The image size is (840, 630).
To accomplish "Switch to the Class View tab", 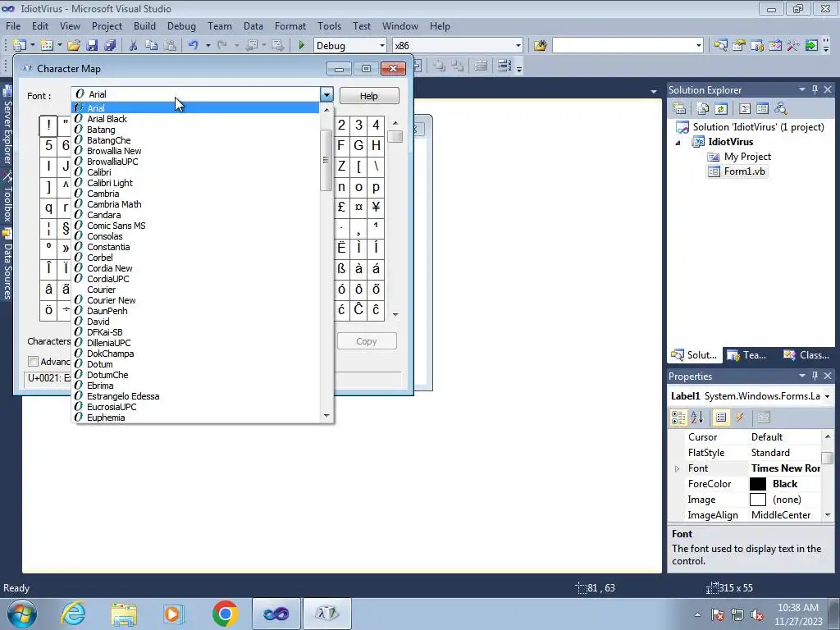I will click(x=806, y=354).
